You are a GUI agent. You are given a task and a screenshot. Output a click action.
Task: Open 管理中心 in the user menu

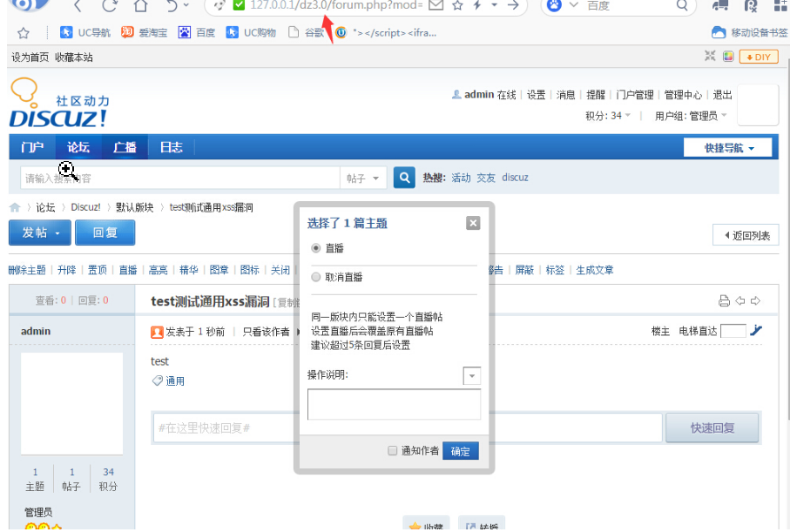[683, 95]
